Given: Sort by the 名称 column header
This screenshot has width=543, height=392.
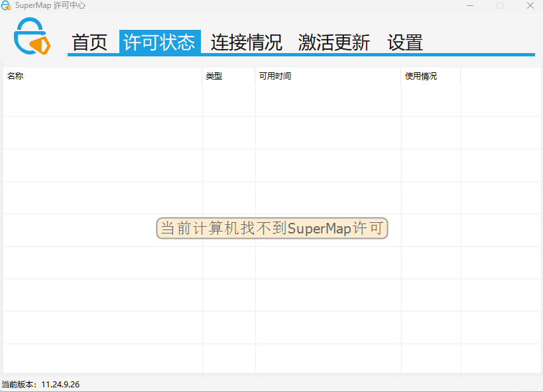Looking at the screenshot, I should 103,76.
